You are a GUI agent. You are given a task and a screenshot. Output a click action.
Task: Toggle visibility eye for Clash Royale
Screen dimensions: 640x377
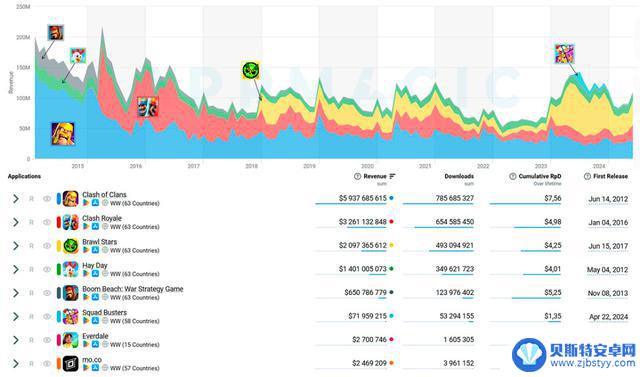pos(47,222)
